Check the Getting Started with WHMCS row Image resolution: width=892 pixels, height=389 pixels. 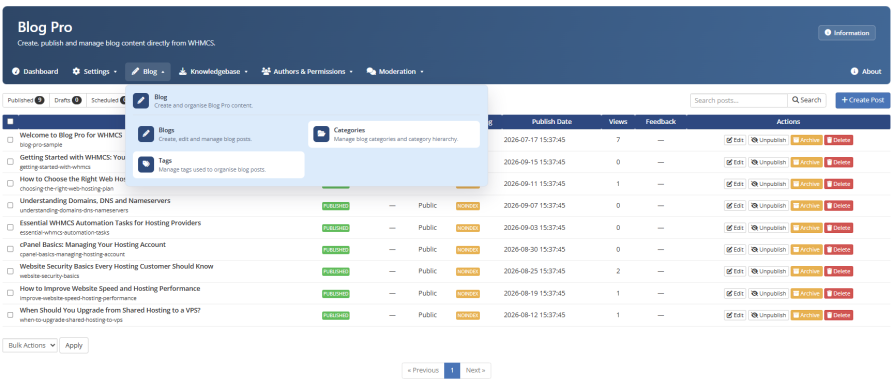[10, 162]
